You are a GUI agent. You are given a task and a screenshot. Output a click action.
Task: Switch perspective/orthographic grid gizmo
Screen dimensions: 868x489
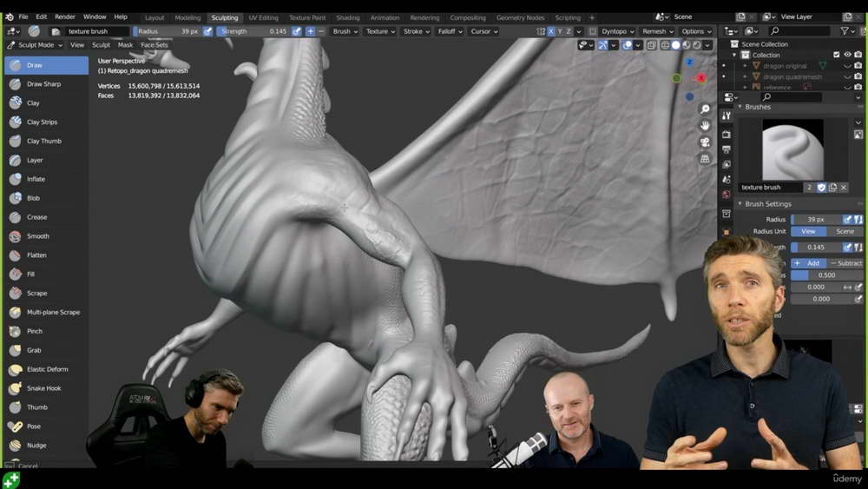tap(705, 159)
